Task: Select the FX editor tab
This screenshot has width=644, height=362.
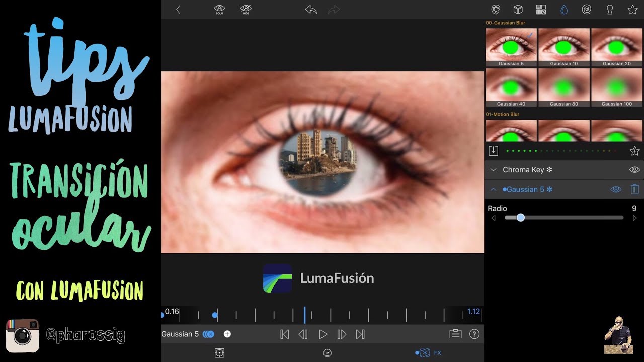Action: [x=428, y=353]
